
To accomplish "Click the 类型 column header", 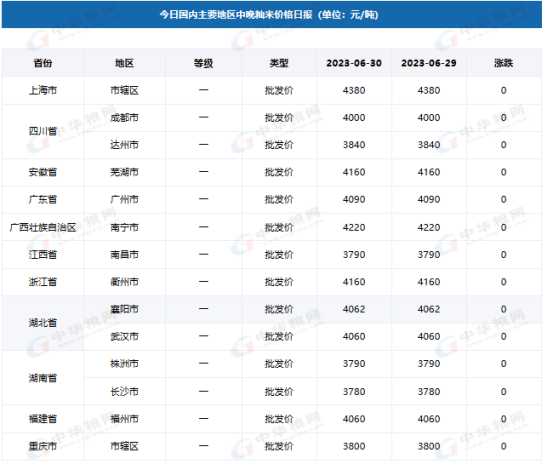I will click(x=279, y=63).
